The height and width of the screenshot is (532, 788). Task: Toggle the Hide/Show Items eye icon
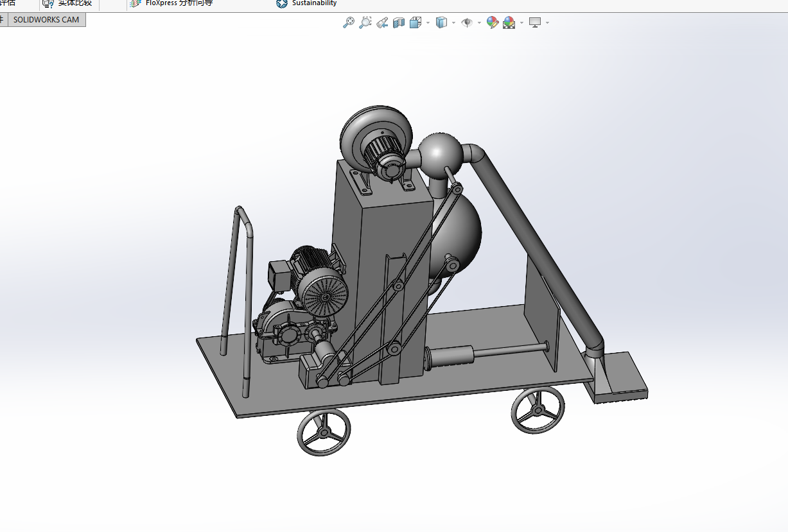pos(467,22)
